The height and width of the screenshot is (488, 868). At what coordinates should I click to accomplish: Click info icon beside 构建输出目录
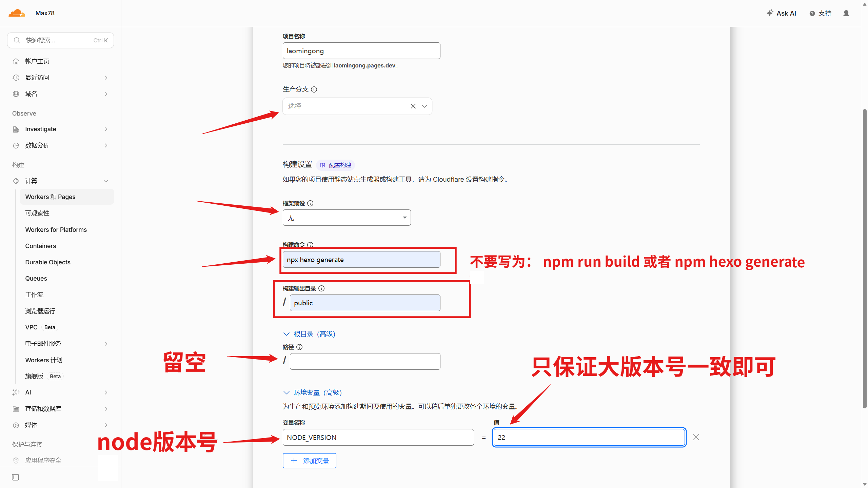(x=321, y=288)
